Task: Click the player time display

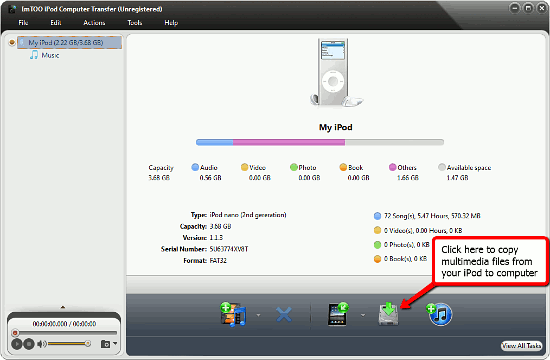Action: click(64, 324)
